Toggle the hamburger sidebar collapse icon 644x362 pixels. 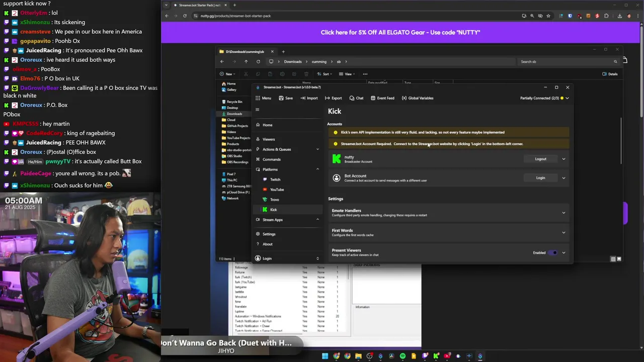point(257,110)
